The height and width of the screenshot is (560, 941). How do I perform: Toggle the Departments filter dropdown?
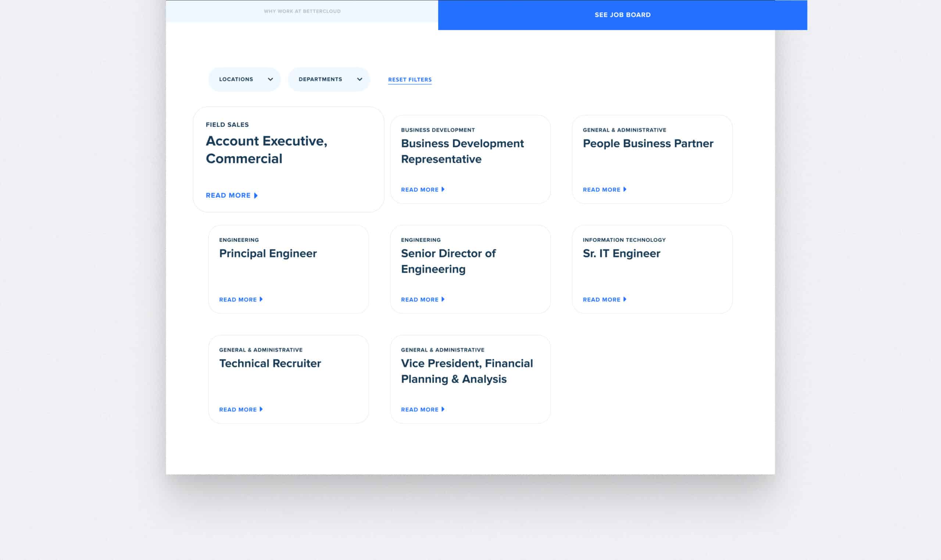tap(328, 79)
